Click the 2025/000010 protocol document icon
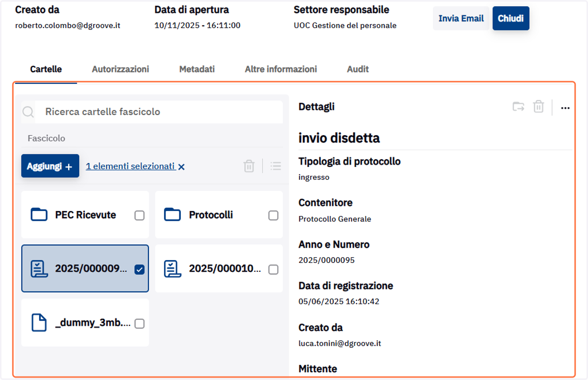 pos(172,269)
